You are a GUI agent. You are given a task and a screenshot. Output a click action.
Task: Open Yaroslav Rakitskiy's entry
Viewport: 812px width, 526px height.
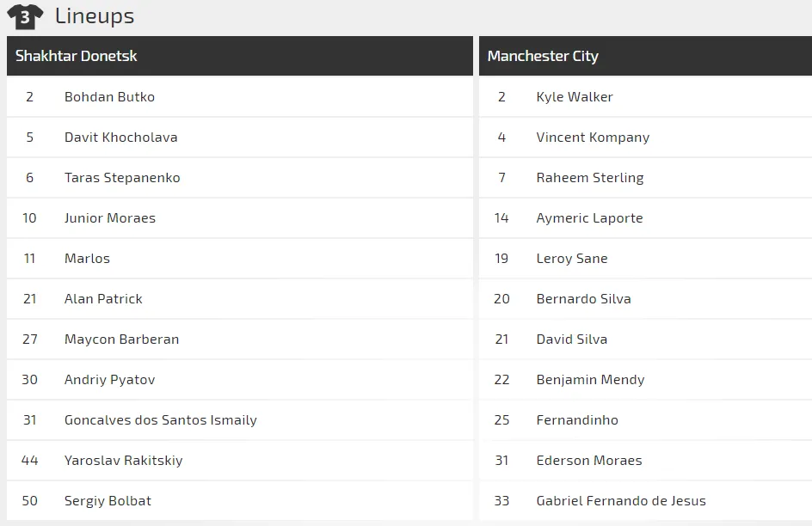(x=123, y=461)
